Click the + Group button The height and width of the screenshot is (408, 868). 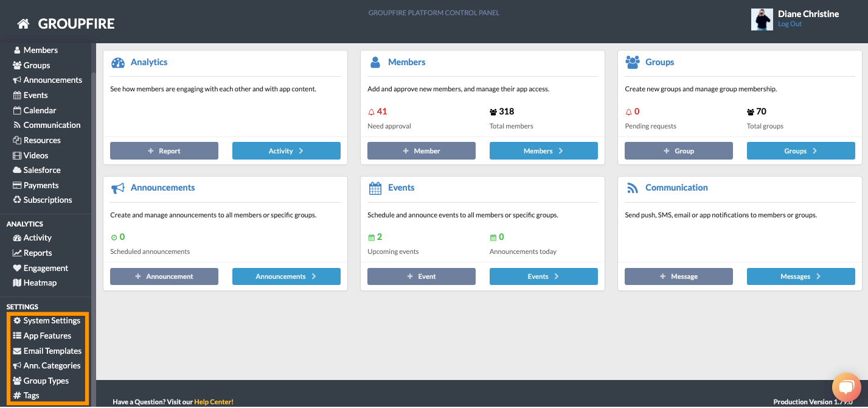click(x=679, y=151)
